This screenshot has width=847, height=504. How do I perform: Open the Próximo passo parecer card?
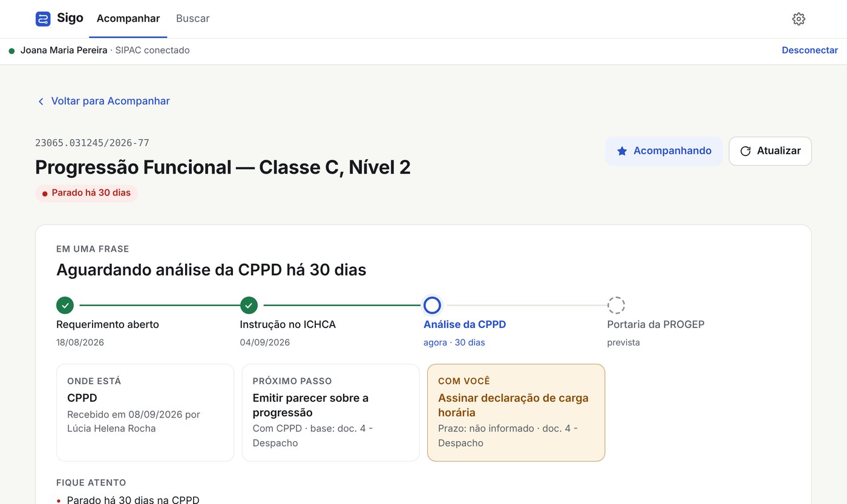[331, 413]
